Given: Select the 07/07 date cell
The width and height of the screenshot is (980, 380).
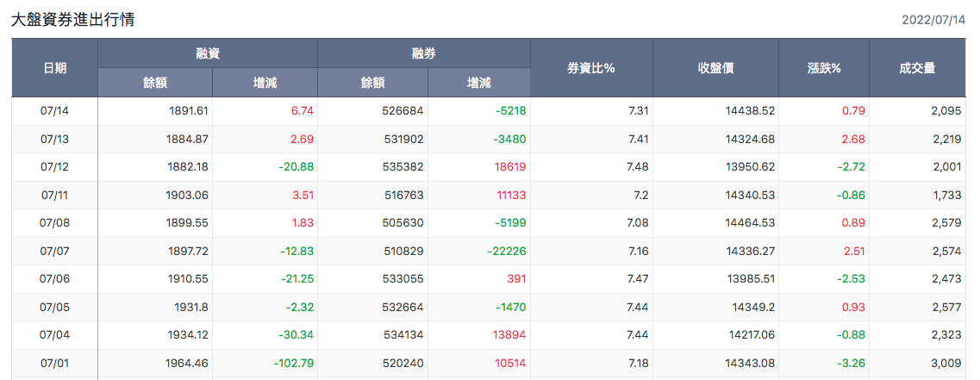Looking at the screenshot, I should tap(54, 252).
